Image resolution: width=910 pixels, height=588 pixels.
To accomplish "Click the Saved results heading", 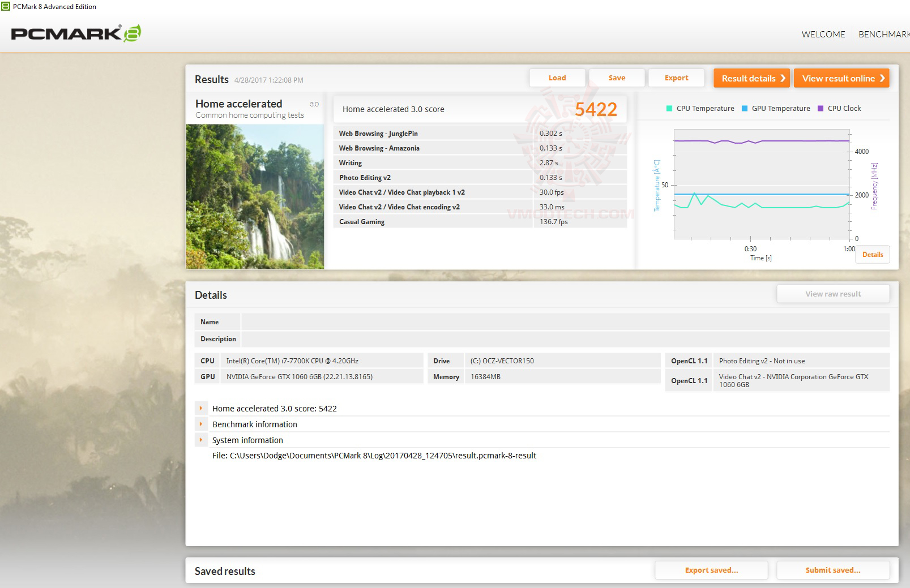I will click(x=225, y=571).
